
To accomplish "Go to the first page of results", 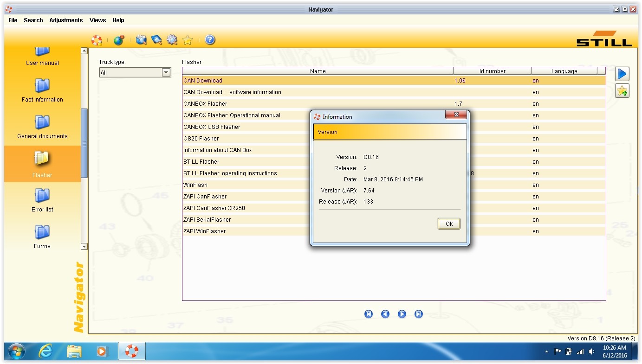I will click(369, 314).
